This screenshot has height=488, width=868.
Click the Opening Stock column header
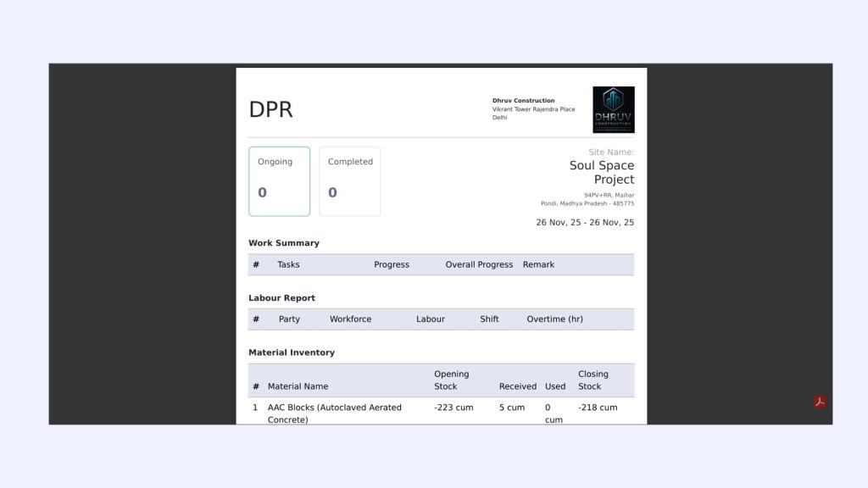click(451, 380)
